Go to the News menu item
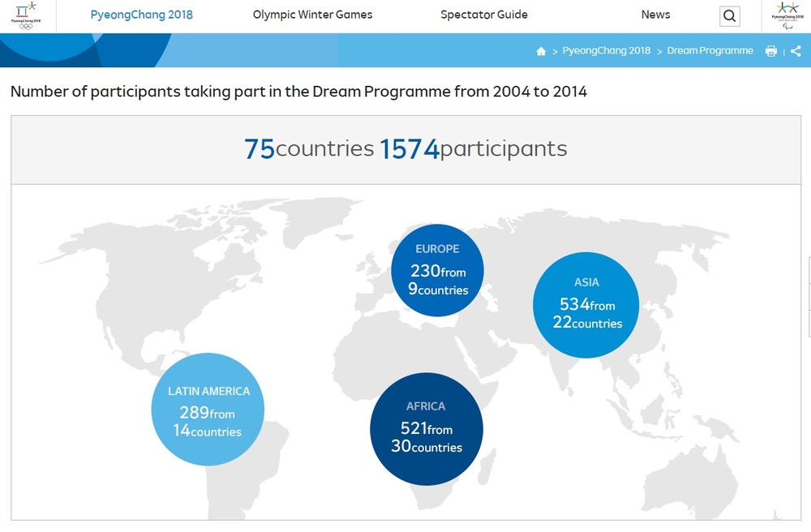 click(655, 15)
